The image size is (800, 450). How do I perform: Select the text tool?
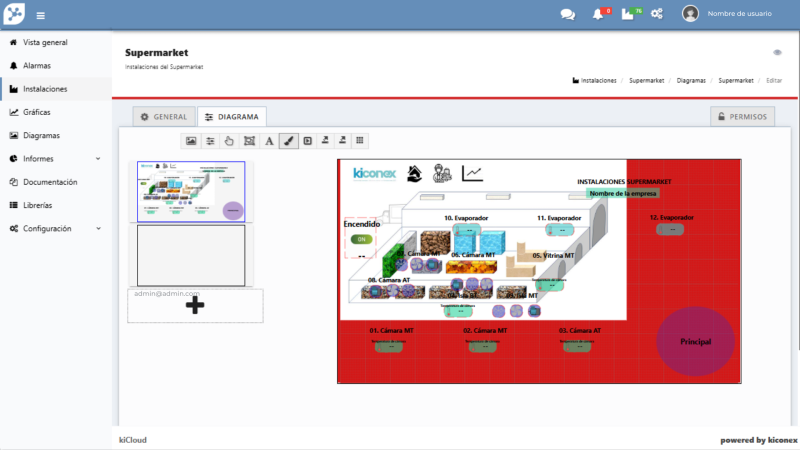coord(268,141)
